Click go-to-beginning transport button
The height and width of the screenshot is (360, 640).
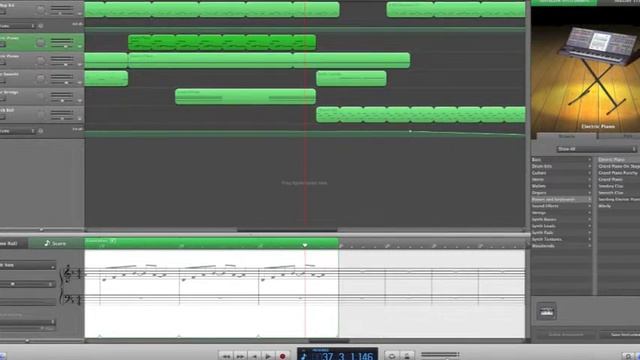point(254,356)
